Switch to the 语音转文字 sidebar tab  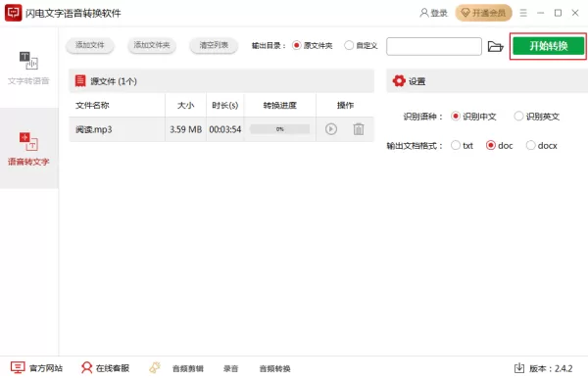(x=28, y=149)
